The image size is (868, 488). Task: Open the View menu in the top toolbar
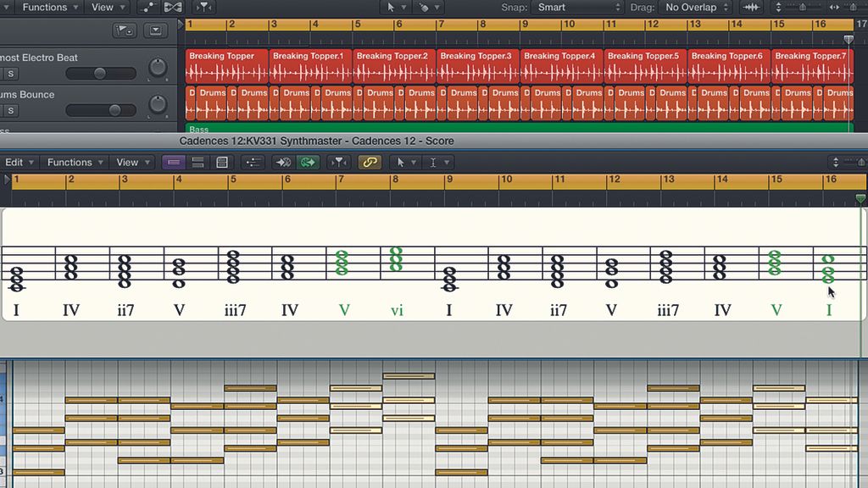tap(102, 7)
